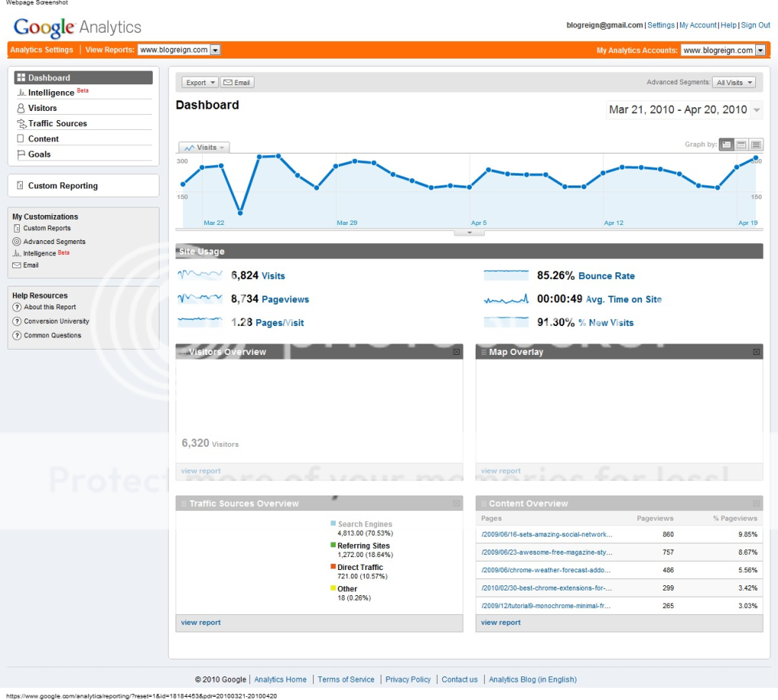This screenshot has height=700, width=778.
Task: Click the Traffic Sources arrows icon
Action: [21, 123]
